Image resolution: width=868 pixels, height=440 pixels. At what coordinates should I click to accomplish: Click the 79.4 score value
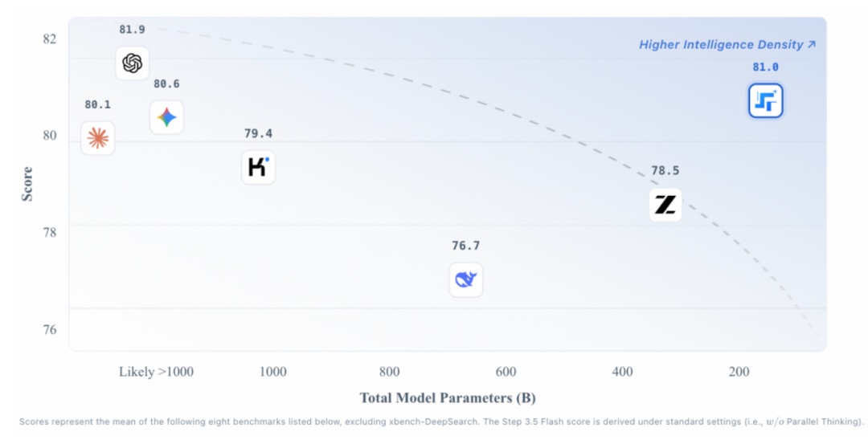pos(258,133)
